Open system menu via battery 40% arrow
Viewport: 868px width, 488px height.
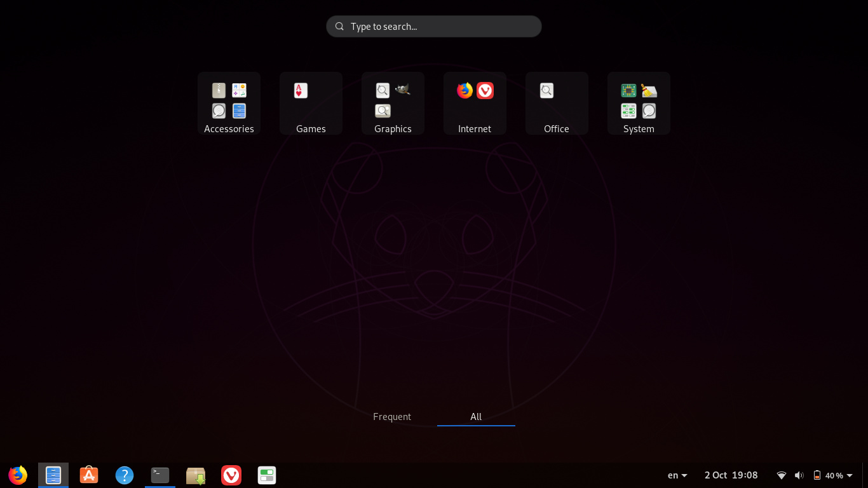(850, 475)
